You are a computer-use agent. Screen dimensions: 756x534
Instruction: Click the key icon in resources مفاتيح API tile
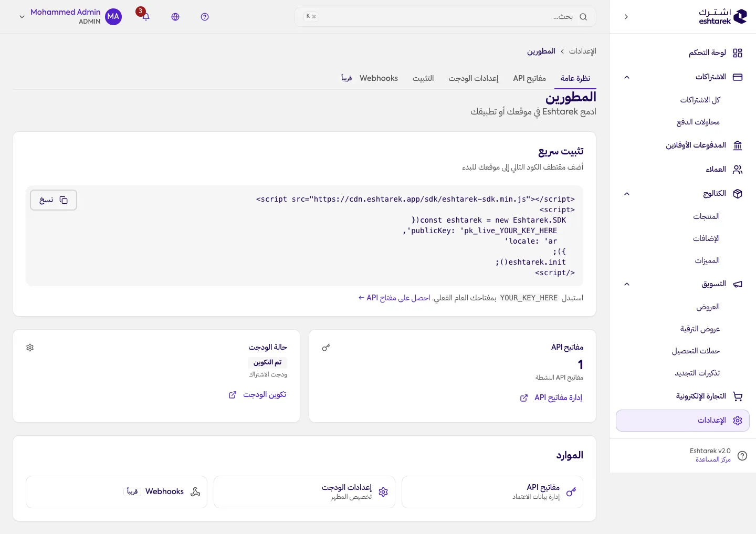pyautogui.click(x=571, y=492)
